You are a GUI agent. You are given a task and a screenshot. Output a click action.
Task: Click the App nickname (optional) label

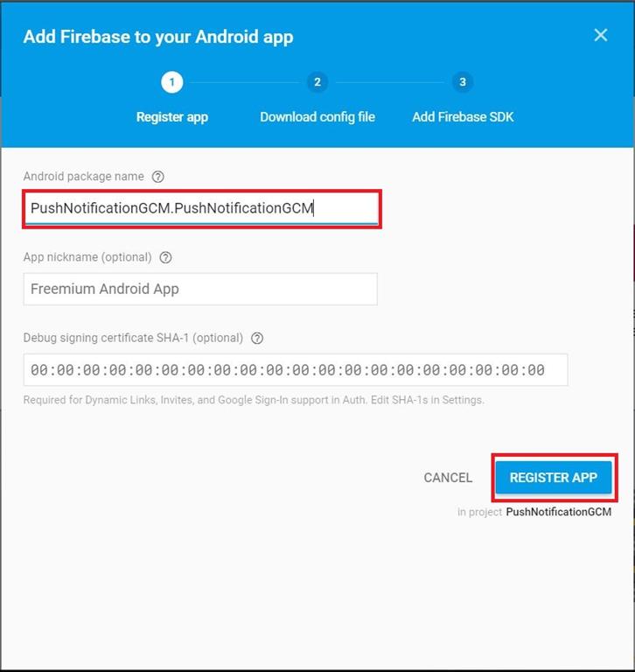[x=87, y=257]
